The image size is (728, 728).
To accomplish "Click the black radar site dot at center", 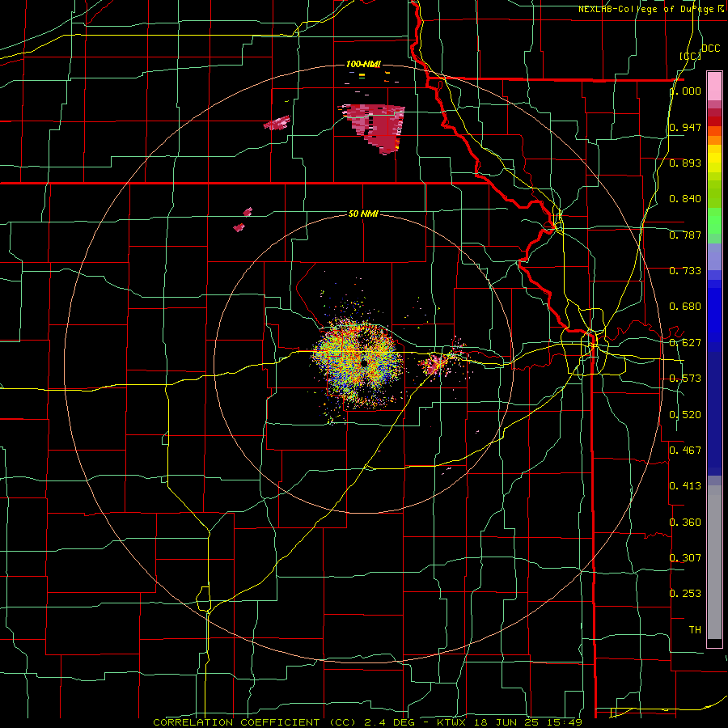I will click(364, 362).
